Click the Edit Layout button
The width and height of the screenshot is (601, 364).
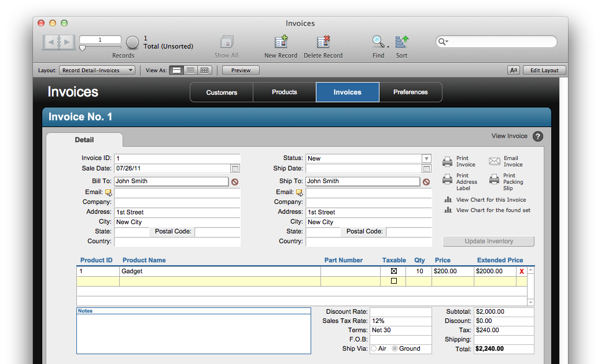(544, 70)
